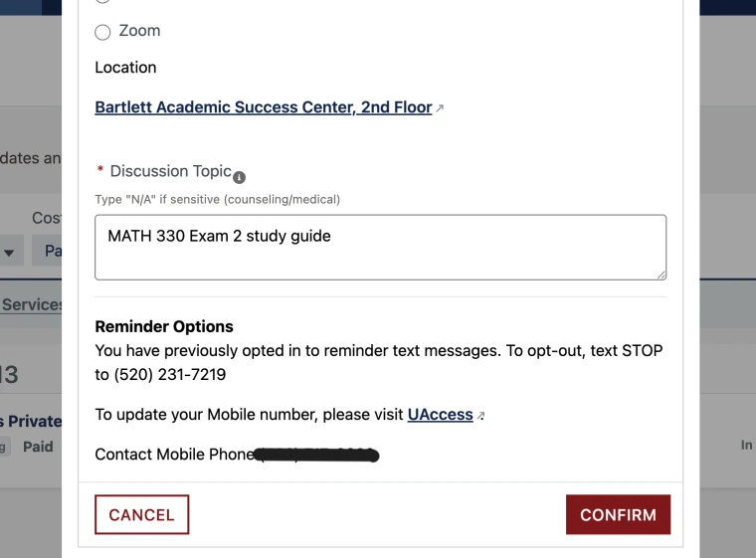This screenshot has width=756, height=558.
Task: Click external-link icon next to UAccess
Action: (x=481, y=416)
